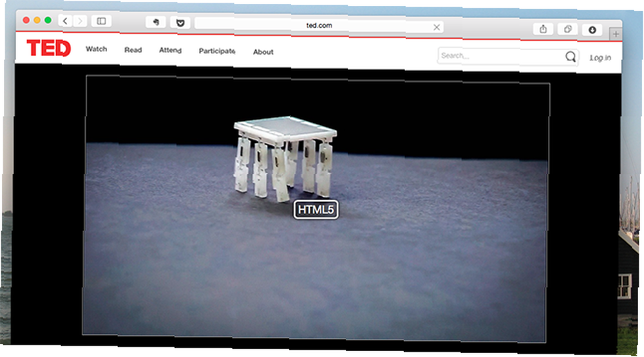
Task: Go forward with Safari's forward arrow
Action: pyautogui.click(x=80, y=21)
